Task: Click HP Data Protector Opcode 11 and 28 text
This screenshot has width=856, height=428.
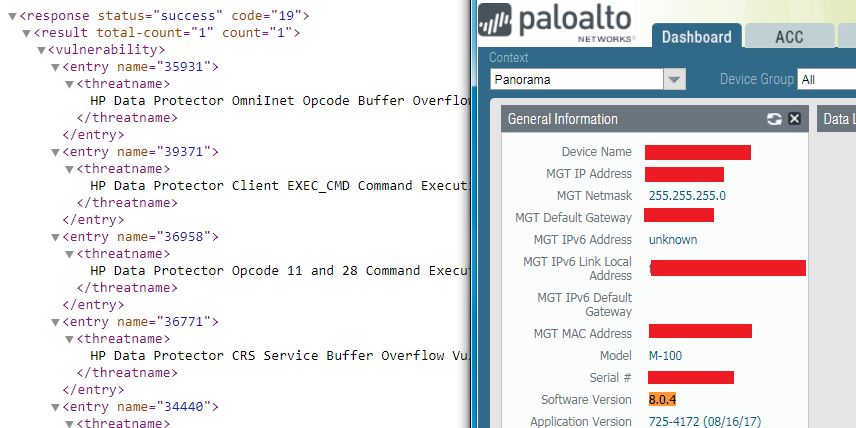Action: (x=281, y=271)
